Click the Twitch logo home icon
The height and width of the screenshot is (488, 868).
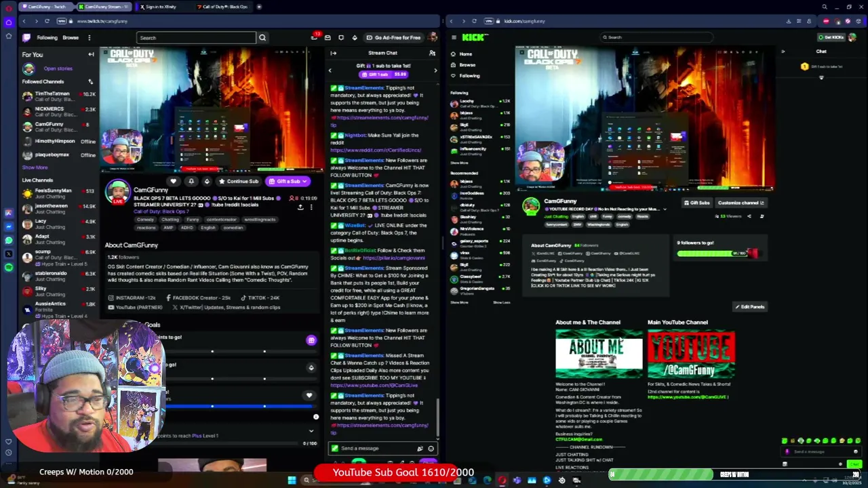click(x=26, y=37)
